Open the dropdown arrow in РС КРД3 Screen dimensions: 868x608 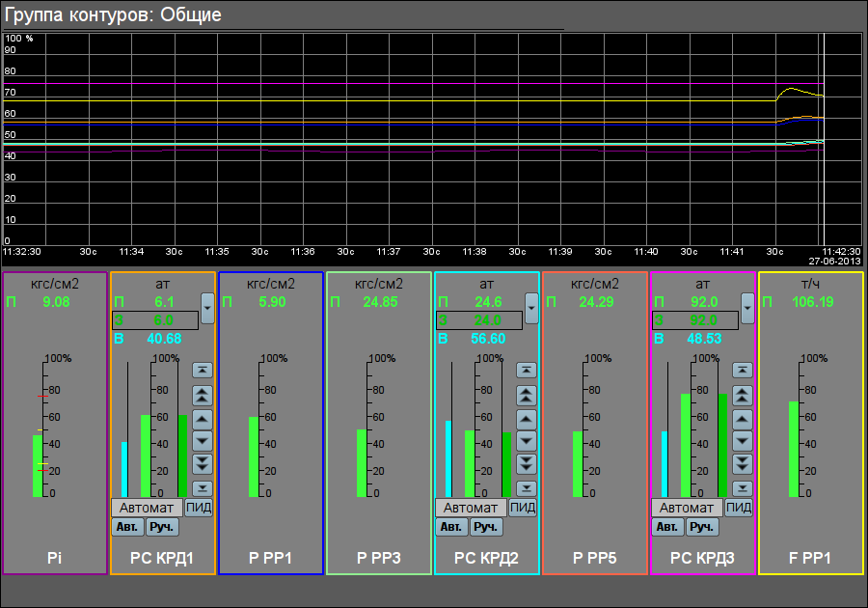pos(747,308)
